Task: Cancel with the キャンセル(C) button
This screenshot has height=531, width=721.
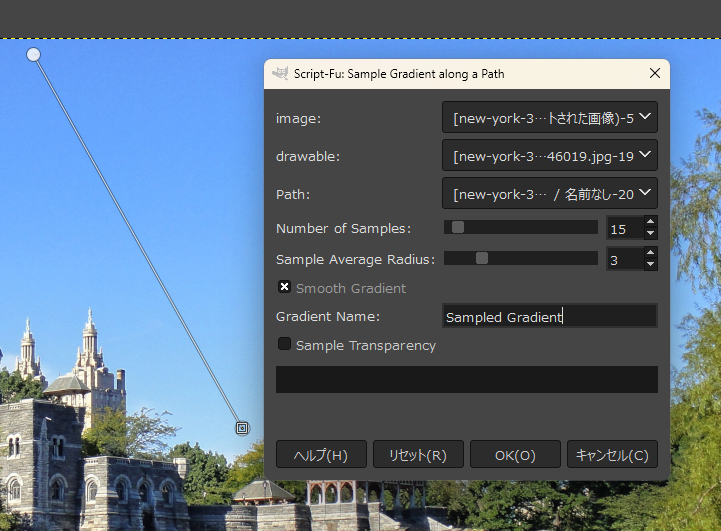Action: [612, 455]
